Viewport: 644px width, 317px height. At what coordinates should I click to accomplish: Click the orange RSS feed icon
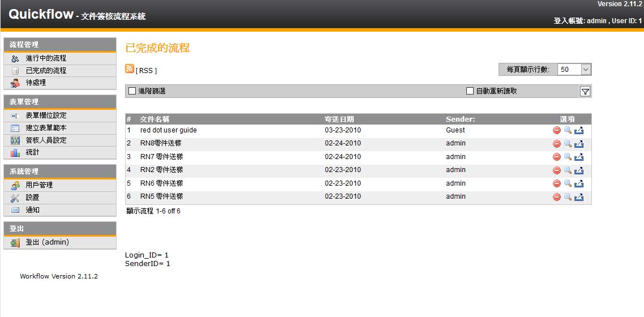coord(130,69)
